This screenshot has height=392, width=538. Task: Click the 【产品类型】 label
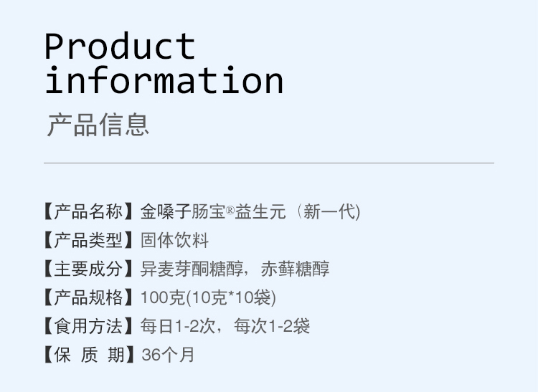[89, 241]
